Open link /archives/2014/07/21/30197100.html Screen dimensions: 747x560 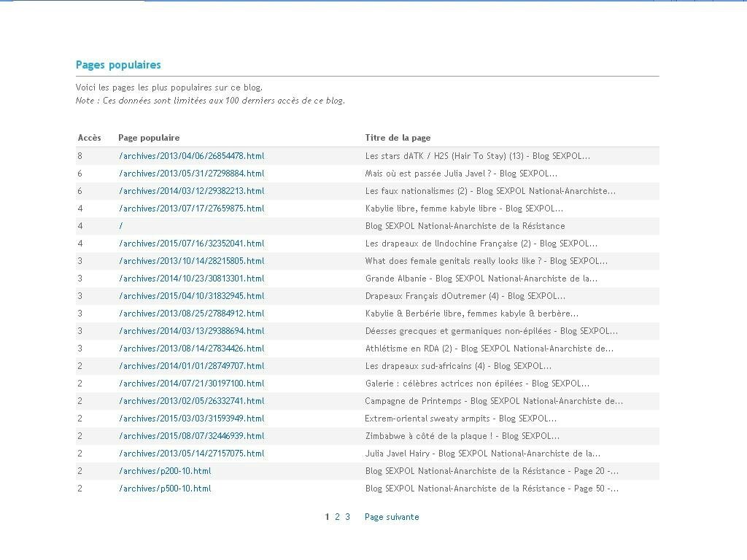(x=192, y=384)
